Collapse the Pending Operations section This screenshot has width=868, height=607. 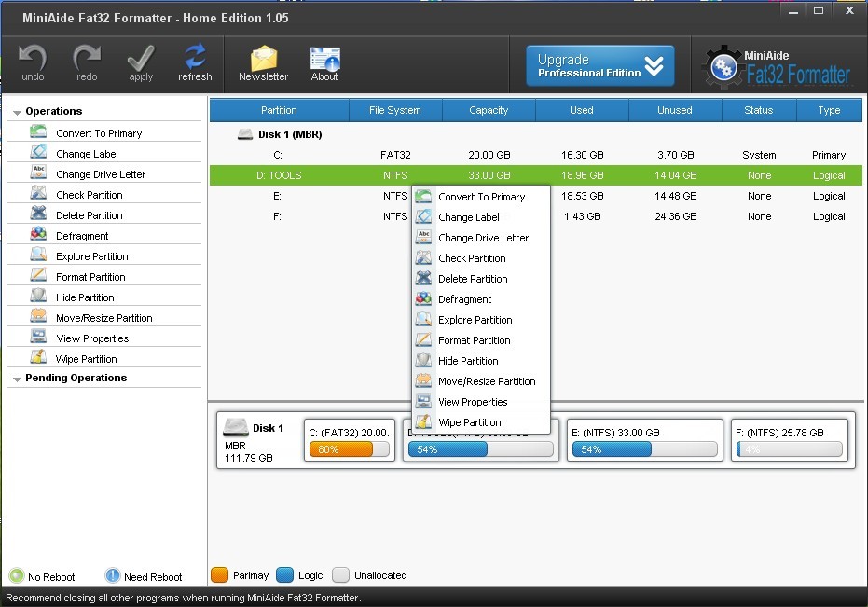tap(17, 379)
